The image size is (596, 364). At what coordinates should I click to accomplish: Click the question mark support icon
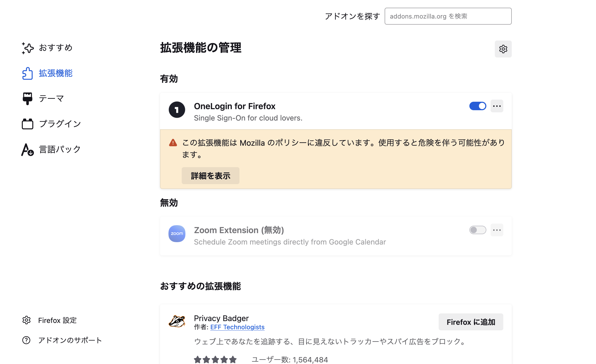[x=26, y=340]
